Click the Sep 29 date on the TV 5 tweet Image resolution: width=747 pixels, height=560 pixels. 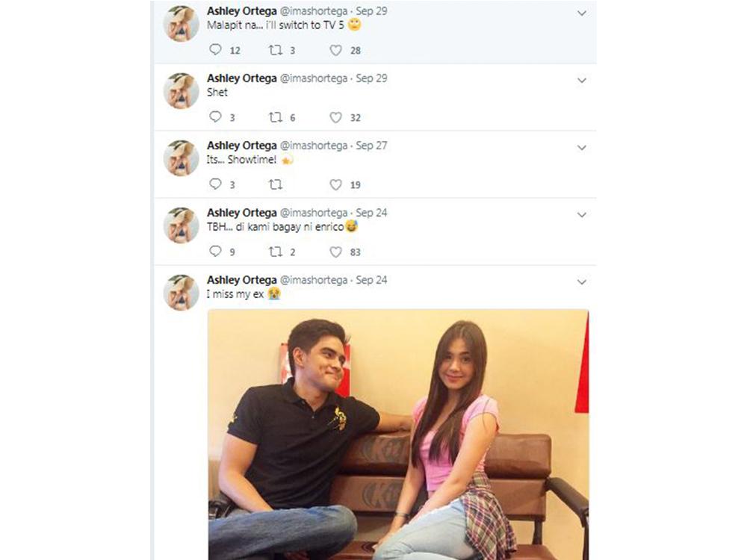point(371,11)
